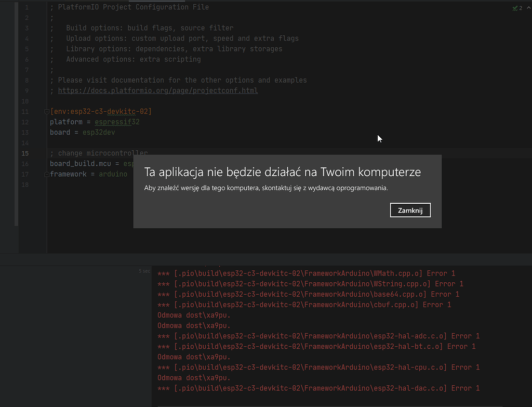Click the cbuf.cpp.o error output line
This screenshot has height=407, width=532.
pyautogui.click(x=304, y=305)
